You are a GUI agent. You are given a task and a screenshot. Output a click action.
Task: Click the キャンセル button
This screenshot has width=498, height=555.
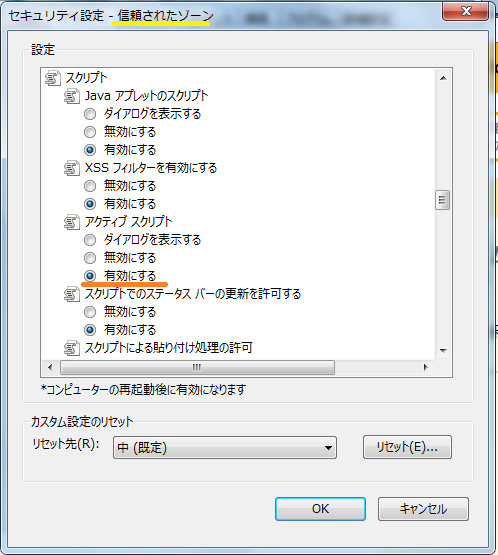coord(423,509)
